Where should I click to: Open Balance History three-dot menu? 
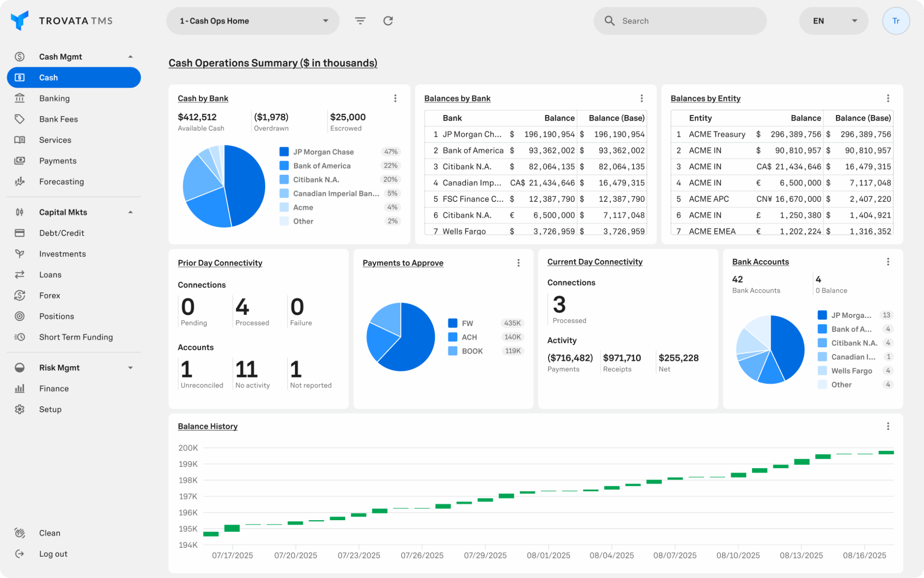(x=887, y=426)
